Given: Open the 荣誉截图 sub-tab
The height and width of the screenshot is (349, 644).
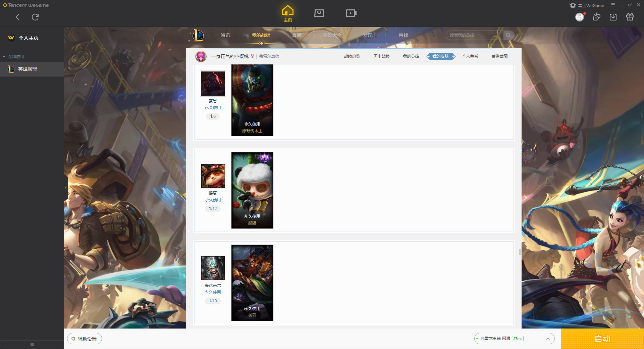Looking at the screenshot, I should click(499, 56).
